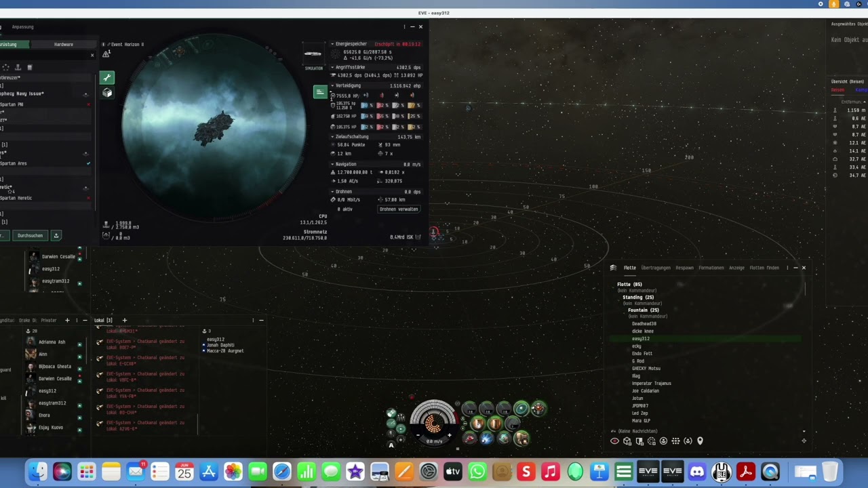Select Macca-ZB Aurgnet in local list

point(224,350)
